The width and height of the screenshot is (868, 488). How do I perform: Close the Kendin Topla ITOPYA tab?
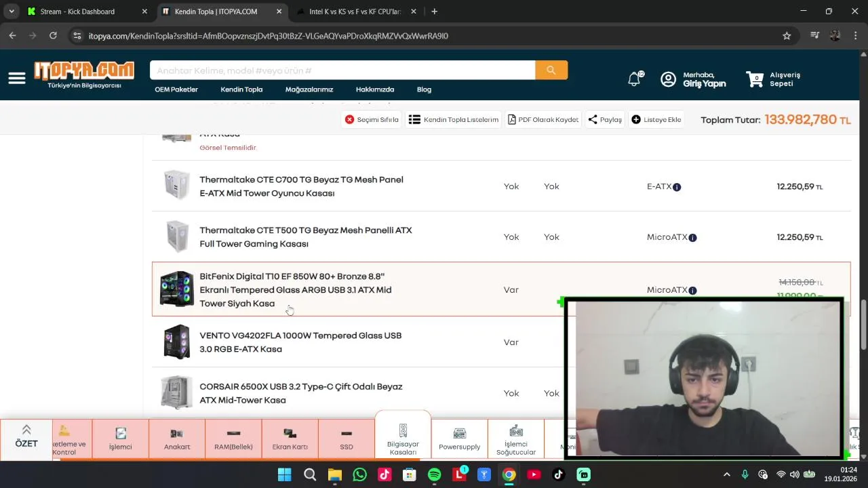pos(279,12)
